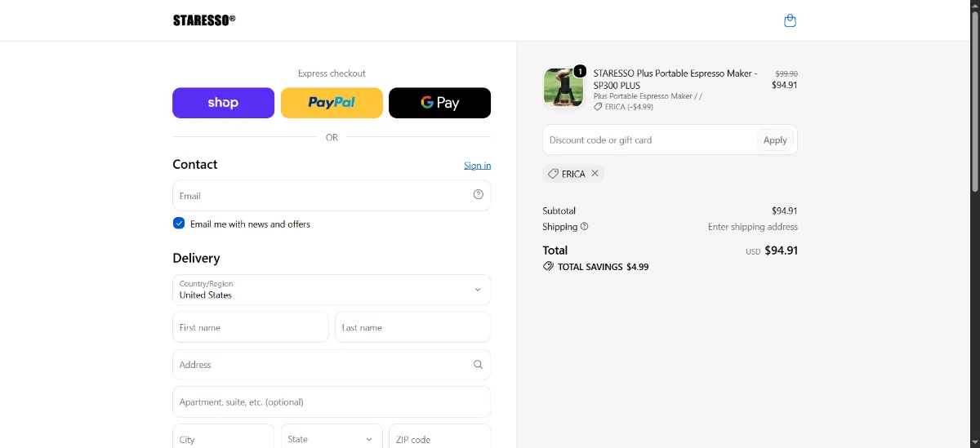Click the Contact section heading
Image resolution: width=980 pixels, height=448 pixels.
click(x=195, y=164)
